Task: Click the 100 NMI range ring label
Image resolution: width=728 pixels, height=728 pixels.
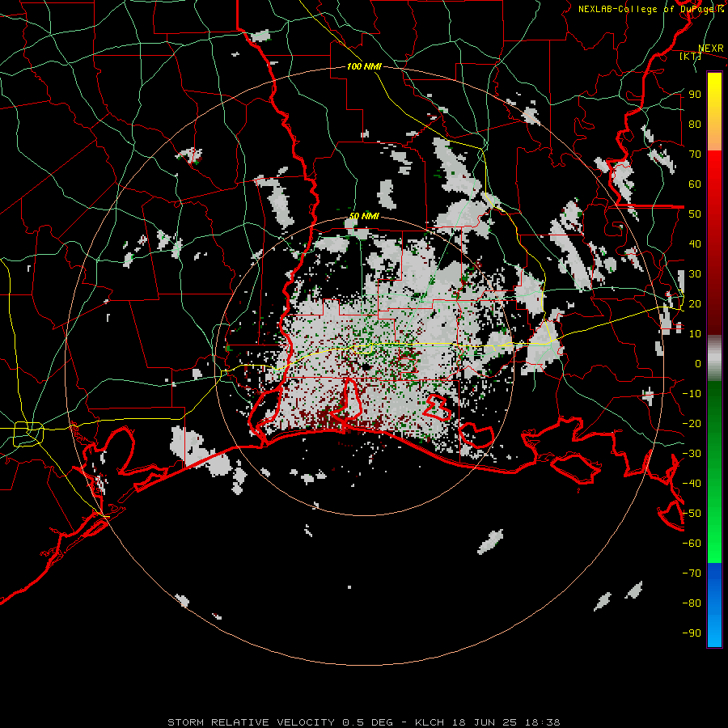Action: tap(364, 66)
